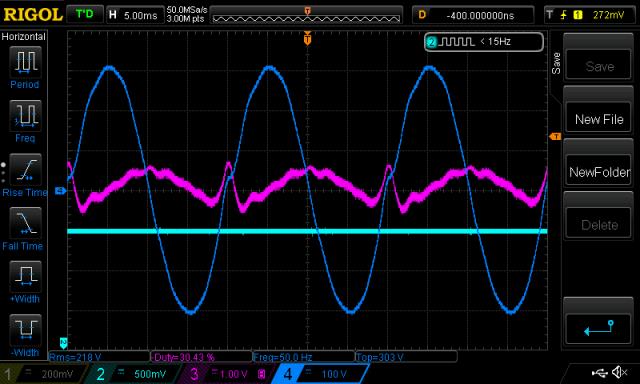Open the delay -400.000000ns field
The width and height of the screenshot is (640, 384).
(x=473, y=16)
